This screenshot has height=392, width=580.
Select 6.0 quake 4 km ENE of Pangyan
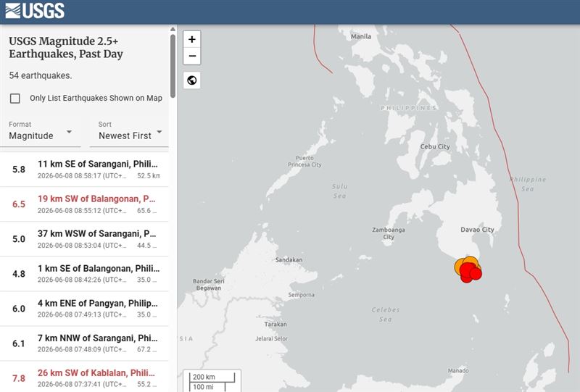(84, 309)
